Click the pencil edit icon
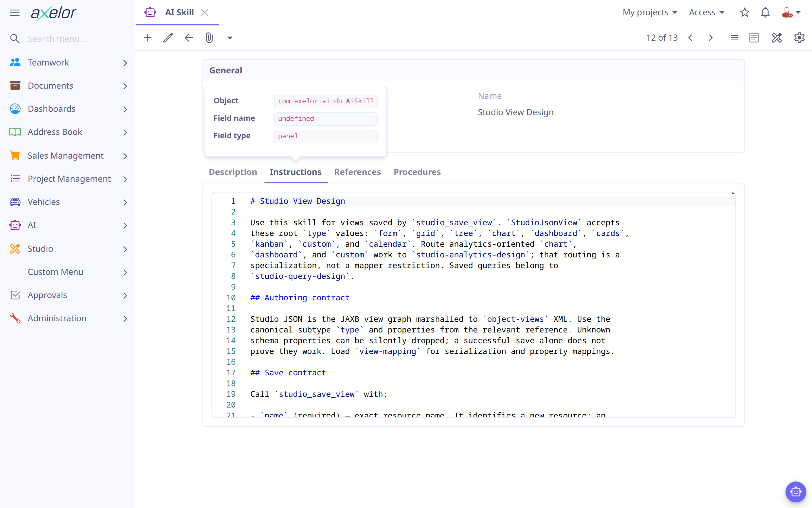The height and width of the screenshot is (508, 812). coord(168,38)
